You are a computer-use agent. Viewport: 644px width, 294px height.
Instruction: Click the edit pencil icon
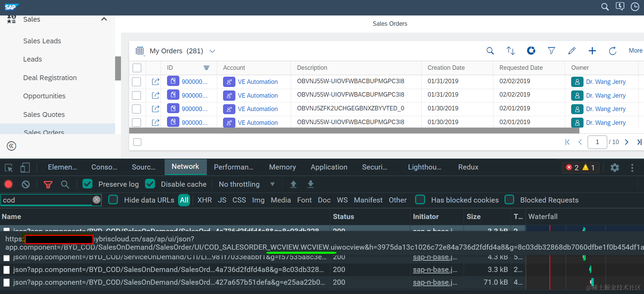(x=572, y=51)
